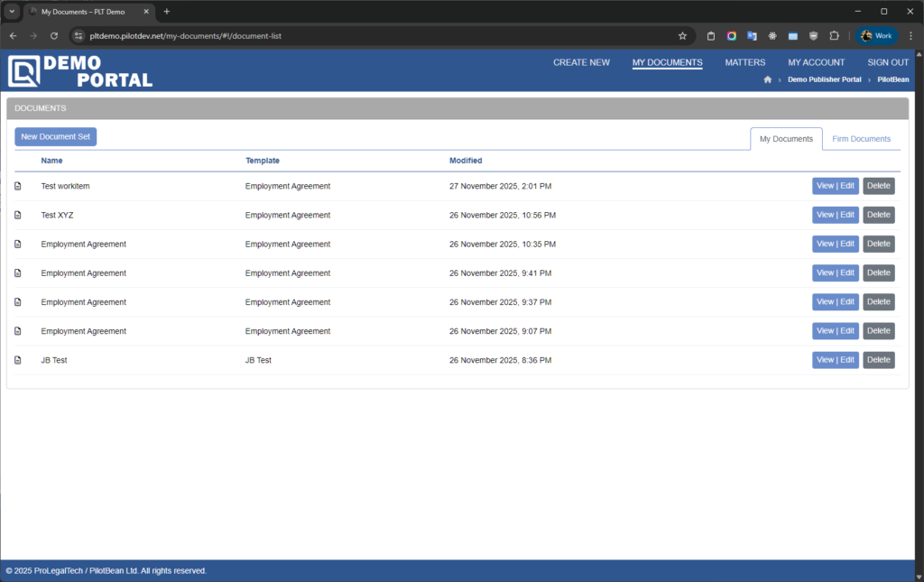Viewport: 924px width, 582px height.
Task: Click the home icon in breadcrumb
Action: click(767, 79)
